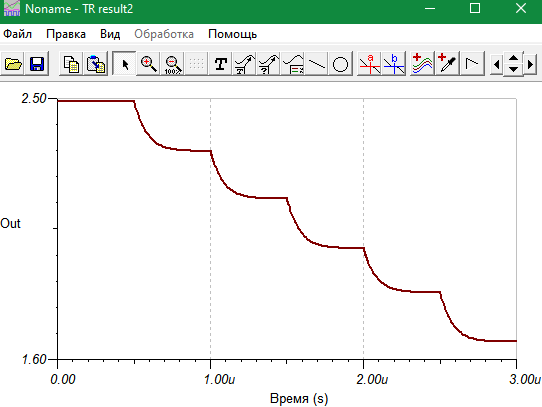Image resolution: width=542 pixels, height=407 pixels.
Task: Click the 2.50 y-axis value
Action: tap(34, 99)
